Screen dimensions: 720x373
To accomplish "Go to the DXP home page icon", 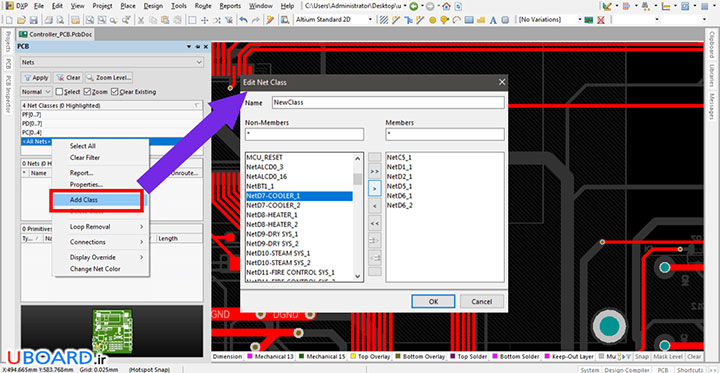I will pos(445,6).
